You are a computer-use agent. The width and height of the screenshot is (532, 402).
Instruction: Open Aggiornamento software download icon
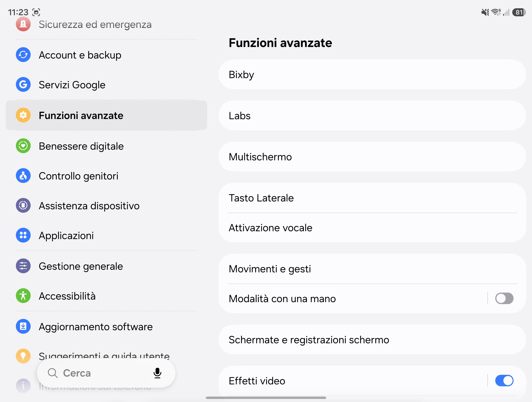pyautogui.click(x=23, y=327)
